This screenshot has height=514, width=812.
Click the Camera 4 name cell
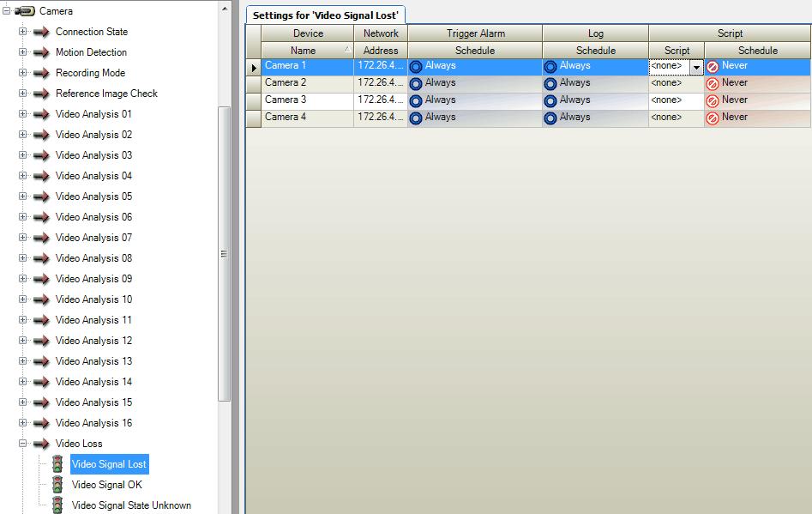coord(308,118)
